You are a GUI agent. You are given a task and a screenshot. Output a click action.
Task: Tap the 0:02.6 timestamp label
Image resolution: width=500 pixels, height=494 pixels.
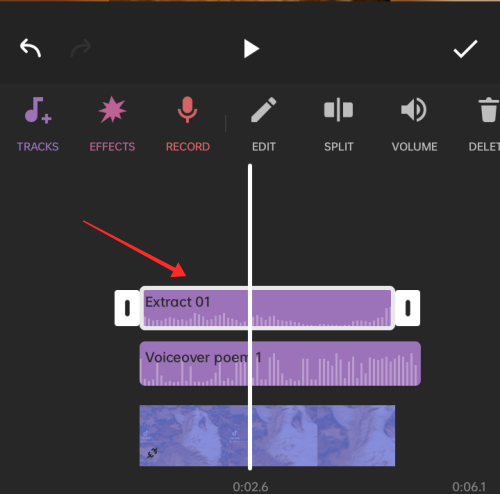pyautogui.click(x=250, y=487)
